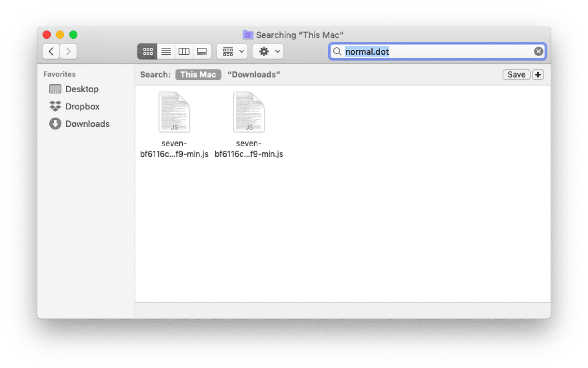This screenshot has height=368, width=588.
Task: Open the gear Action menu
Action: (x=268, y=51)
